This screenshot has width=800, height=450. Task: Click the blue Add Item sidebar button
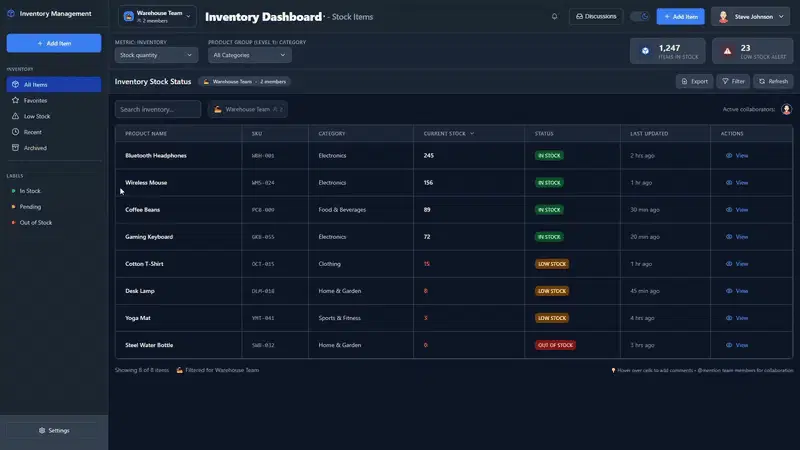(x=54, y=43)
